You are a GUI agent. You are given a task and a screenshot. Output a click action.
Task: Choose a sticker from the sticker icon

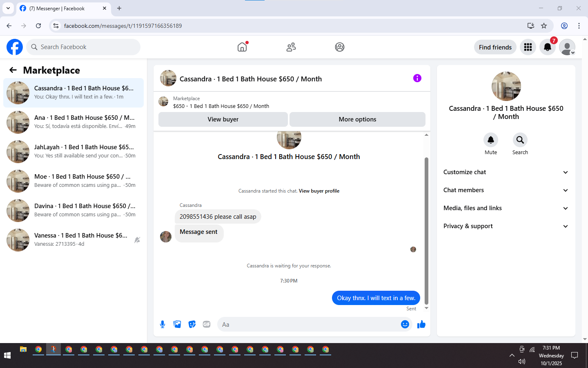coord(192,324)
